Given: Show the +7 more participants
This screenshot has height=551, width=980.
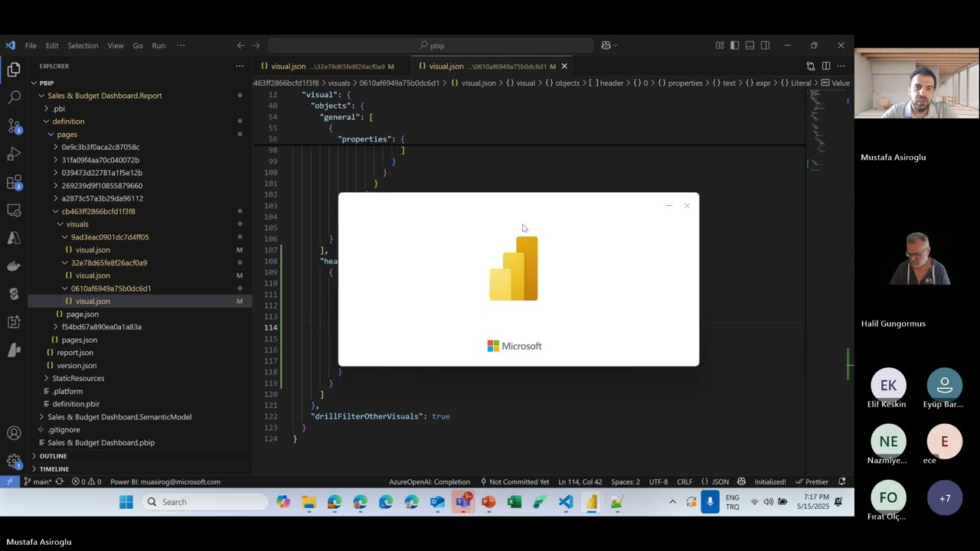Looking at the screenshot, I should coord(945,498).
